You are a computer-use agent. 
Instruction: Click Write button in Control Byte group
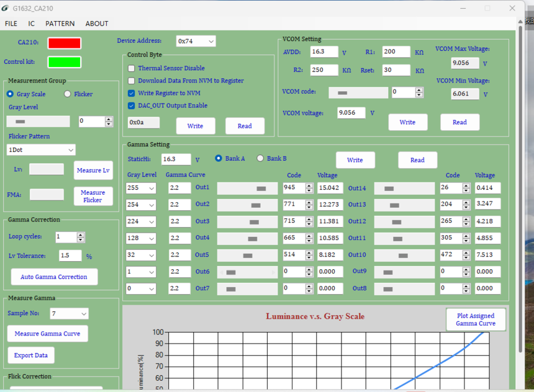[x=196, y=126]
